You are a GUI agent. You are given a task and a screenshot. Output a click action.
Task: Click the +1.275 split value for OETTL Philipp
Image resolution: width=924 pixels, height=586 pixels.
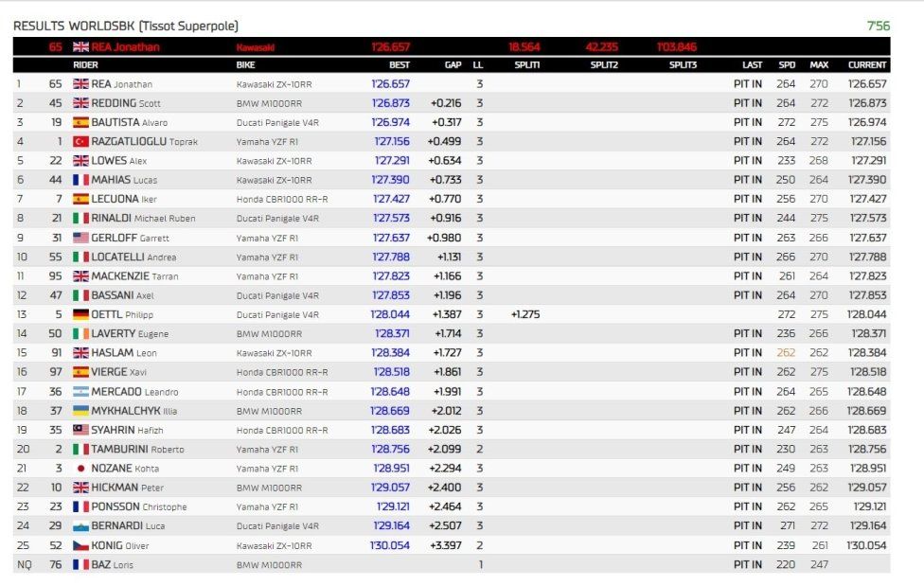(525, 314)
